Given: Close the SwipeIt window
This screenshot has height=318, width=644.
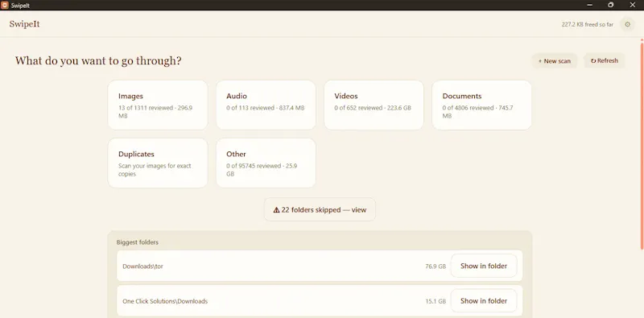Looking at the screenshot, I should 633,5.
